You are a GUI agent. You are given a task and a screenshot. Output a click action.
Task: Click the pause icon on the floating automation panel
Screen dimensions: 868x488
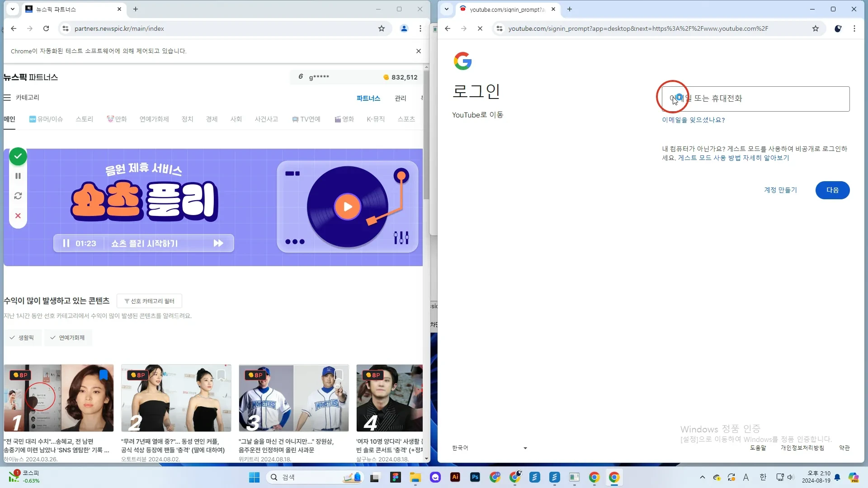pos(18,176)
